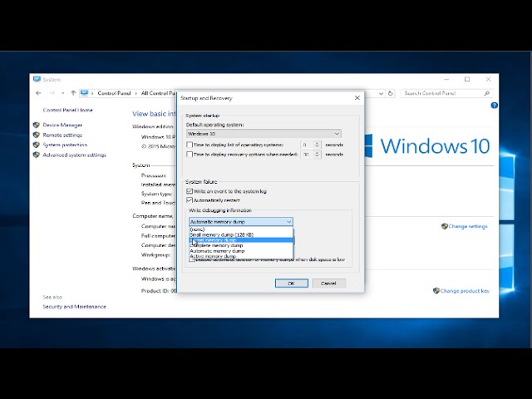Minimize the System window
532x399 pixels.
[446, 80]
